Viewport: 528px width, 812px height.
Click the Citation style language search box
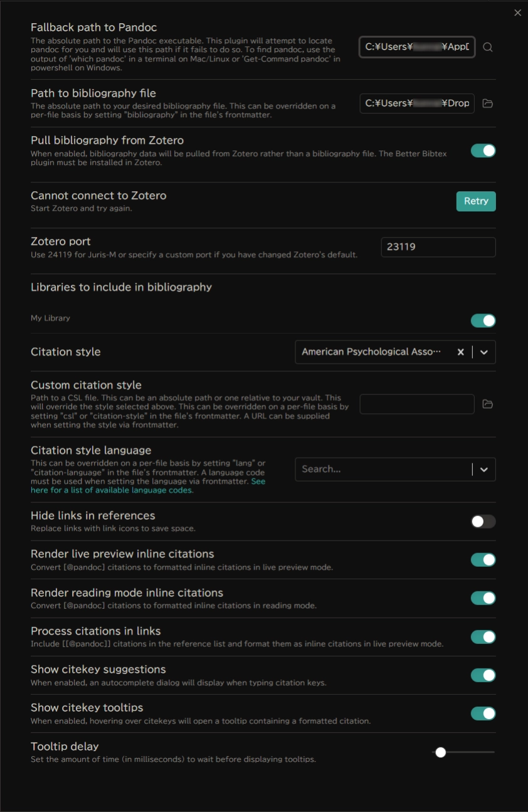pos(383,470)
